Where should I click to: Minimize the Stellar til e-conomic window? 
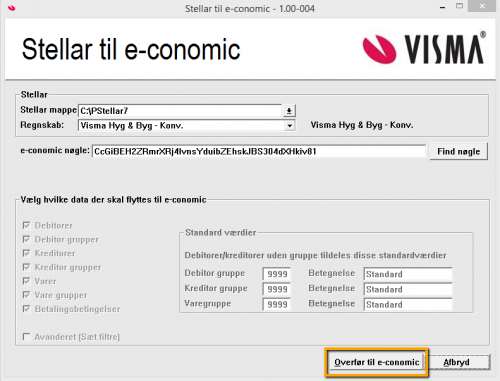[443, 7]
